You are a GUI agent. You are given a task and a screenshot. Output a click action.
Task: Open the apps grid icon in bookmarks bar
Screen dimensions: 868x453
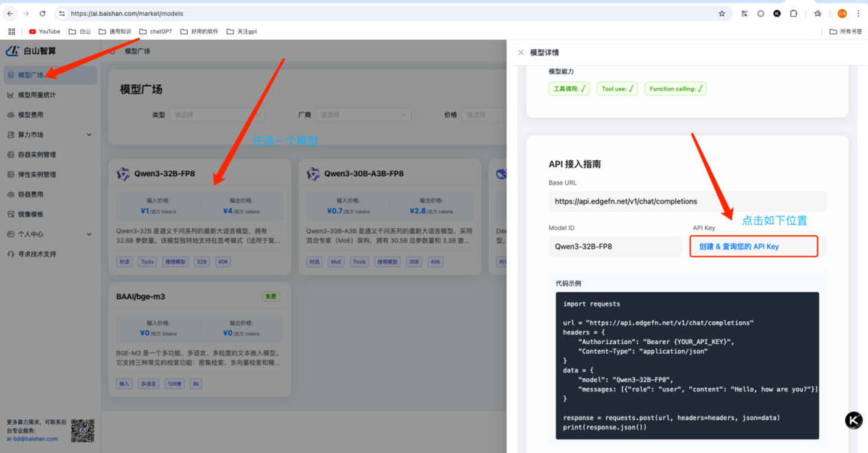(12, 32)
